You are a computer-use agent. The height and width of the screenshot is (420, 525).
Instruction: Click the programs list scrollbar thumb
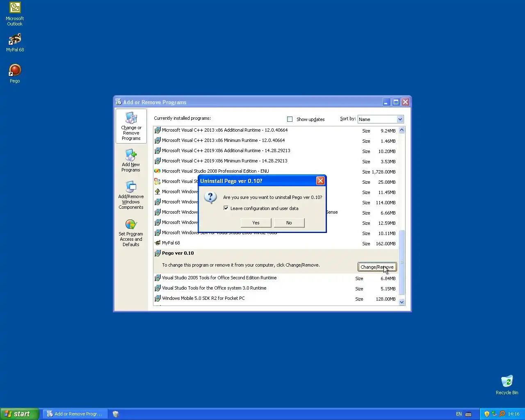pos(402,262)
